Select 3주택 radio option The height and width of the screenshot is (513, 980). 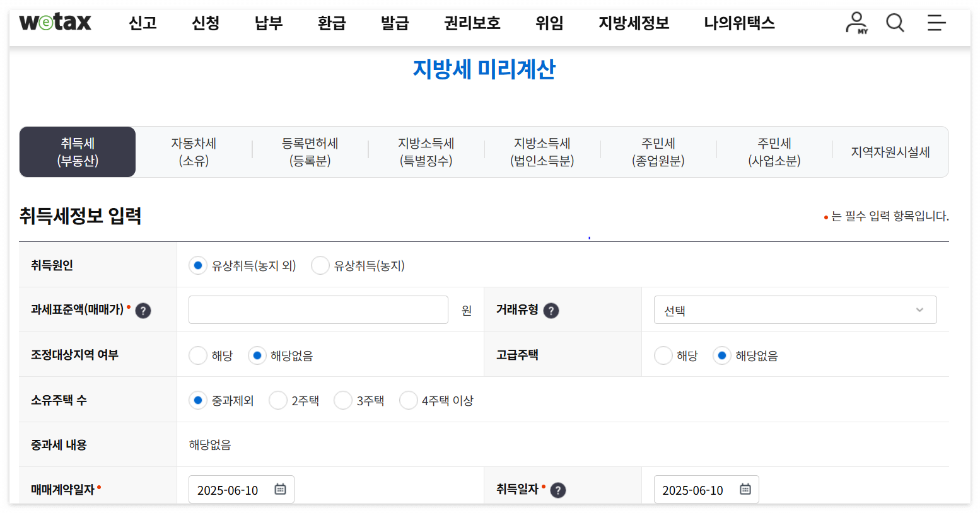coord(343,400)
